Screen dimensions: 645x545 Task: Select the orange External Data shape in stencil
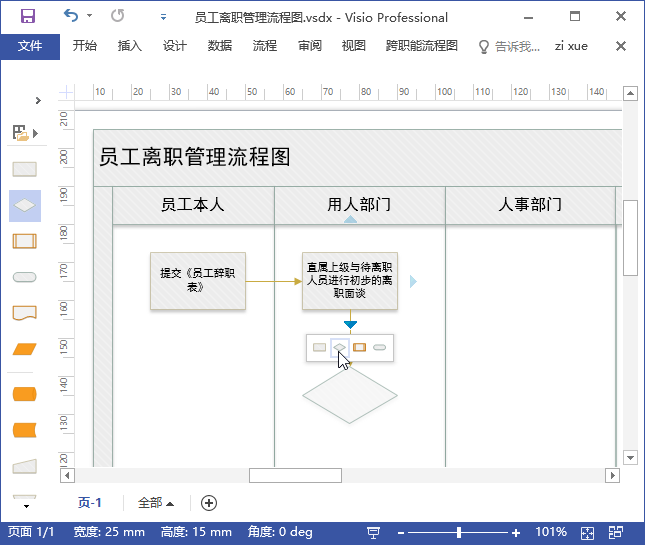click(x=25, y=430)
